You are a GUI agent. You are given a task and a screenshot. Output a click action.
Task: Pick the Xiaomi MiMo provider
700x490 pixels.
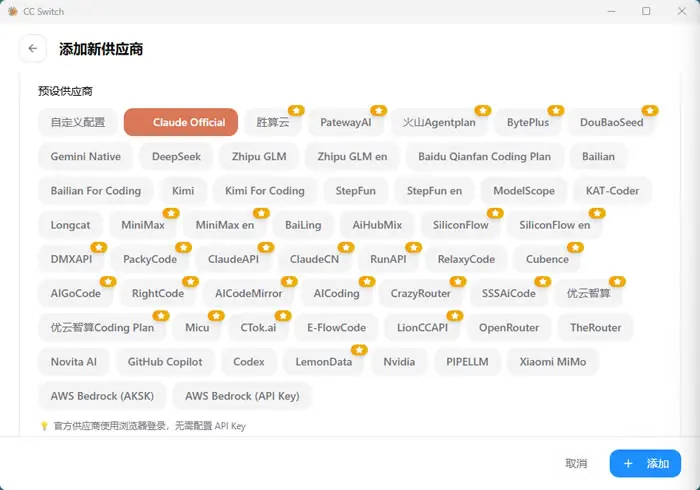553,362
